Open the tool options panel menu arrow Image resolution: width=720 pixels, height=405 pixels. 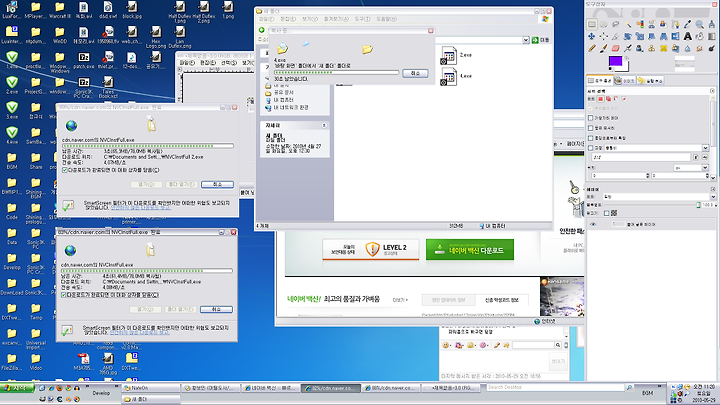(712, 91)
